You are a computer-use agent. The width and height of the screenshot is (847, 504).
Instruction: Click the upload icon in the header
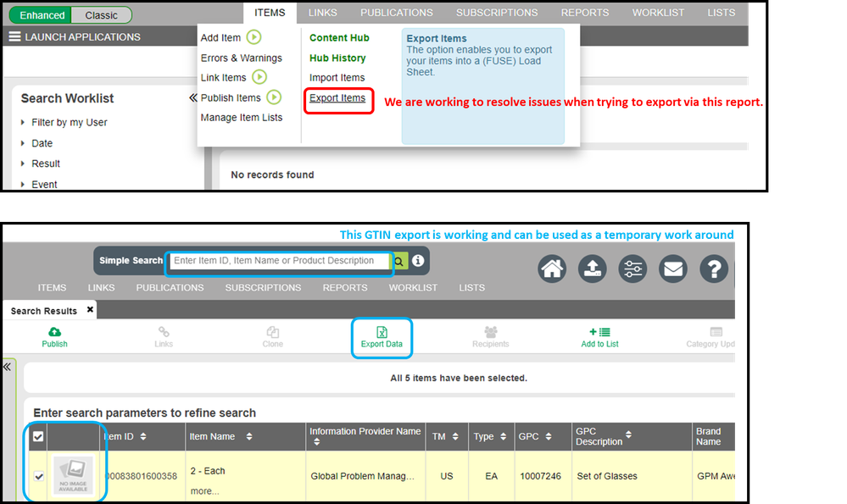(x=592, y=269)
